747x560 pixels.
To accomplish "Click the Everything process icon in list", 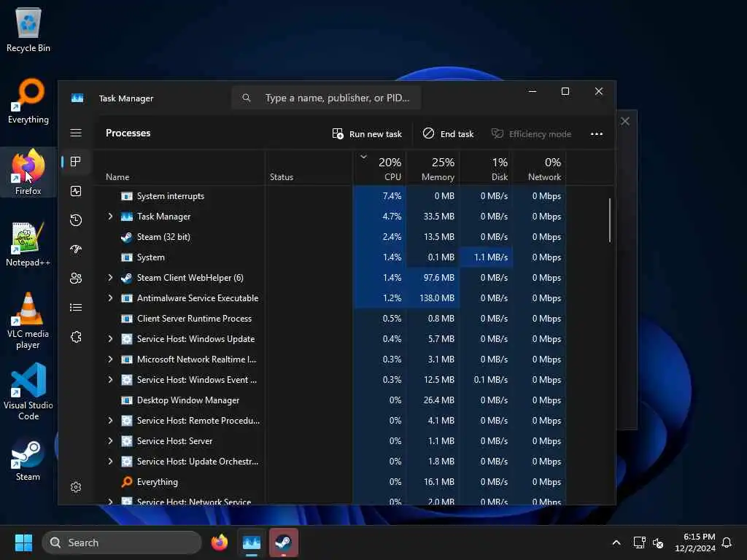I will coord(127,482).
